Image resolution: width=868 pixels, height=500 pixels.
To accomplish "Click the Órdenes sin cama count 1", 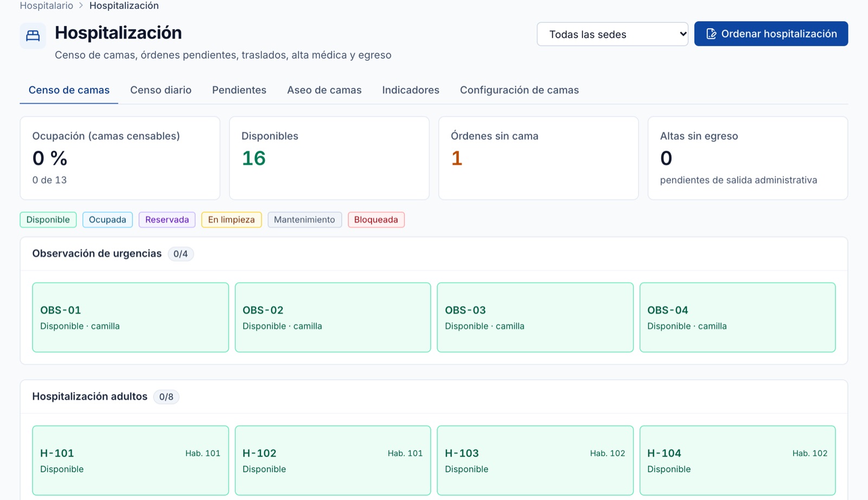I will click(x=457, y=159).
